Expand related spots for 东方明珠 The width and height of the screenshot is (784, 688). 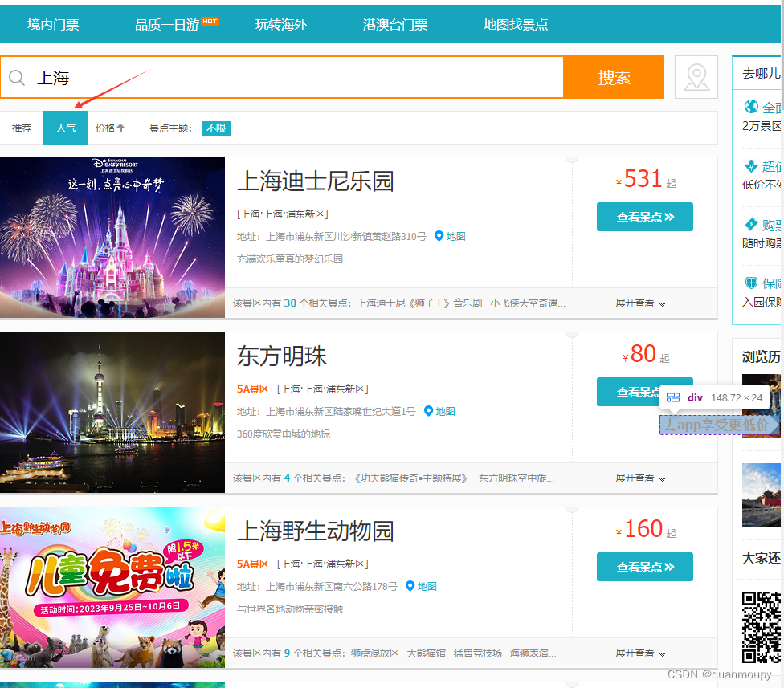pyautogui.click(x=640, y=478)
